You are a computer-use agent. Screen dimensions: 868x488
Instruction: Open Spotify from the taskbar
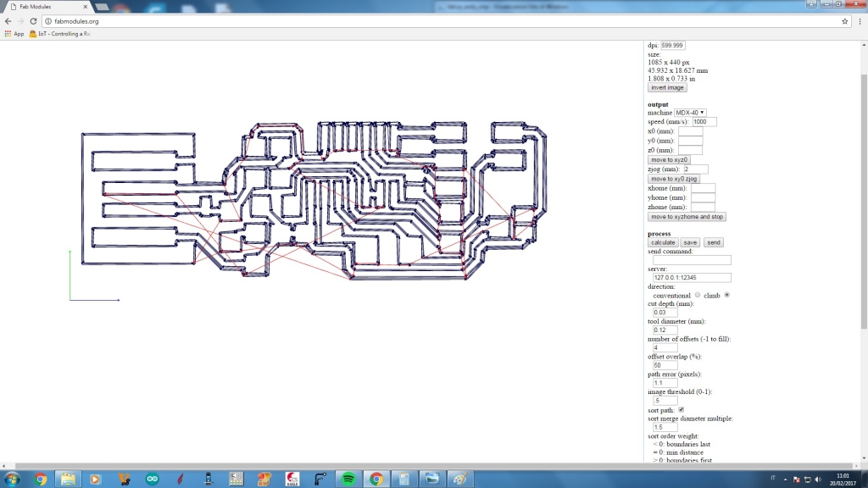[348, 479]
